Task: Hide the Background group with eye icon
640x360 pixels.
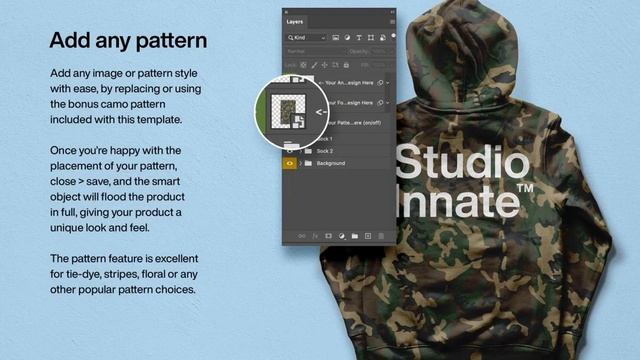Action: (x=290, y=163)
